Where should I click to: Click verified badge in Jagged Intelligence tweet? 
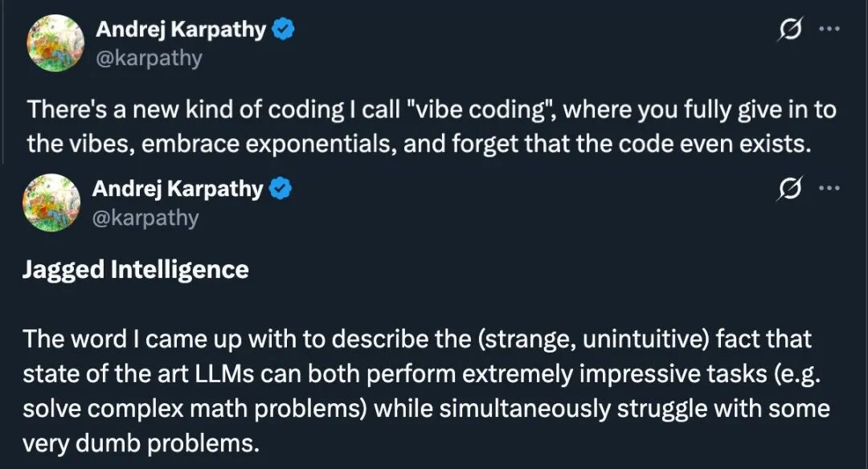point(280,190)
